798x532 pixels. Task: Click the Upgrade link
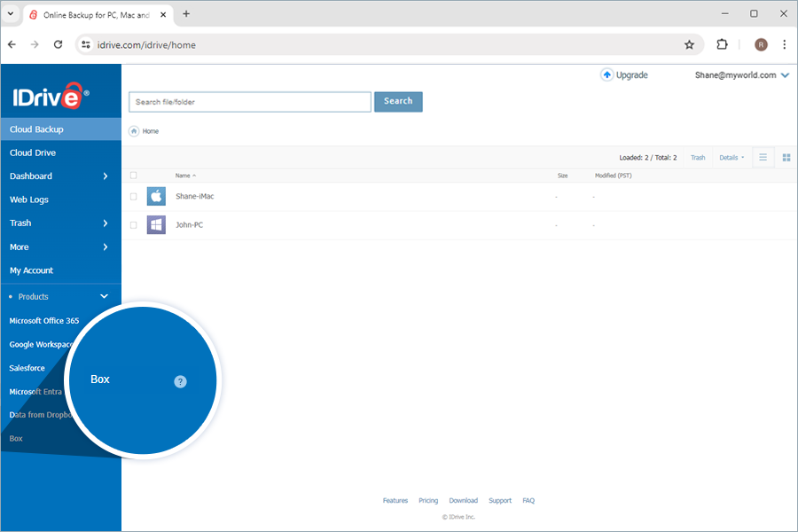(x=631, y=74)
